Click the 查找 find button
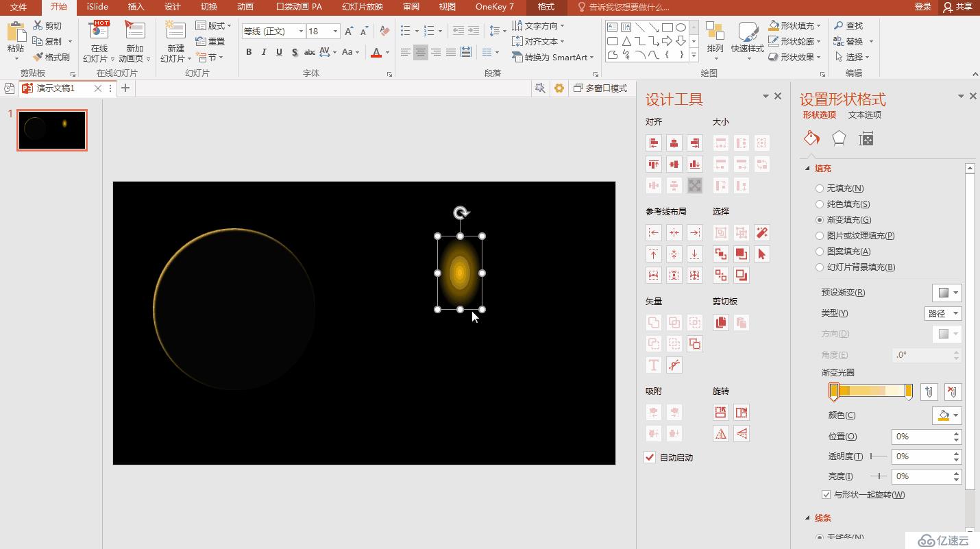Viewport: 980px width, 549px height. (x=848, y=25)
